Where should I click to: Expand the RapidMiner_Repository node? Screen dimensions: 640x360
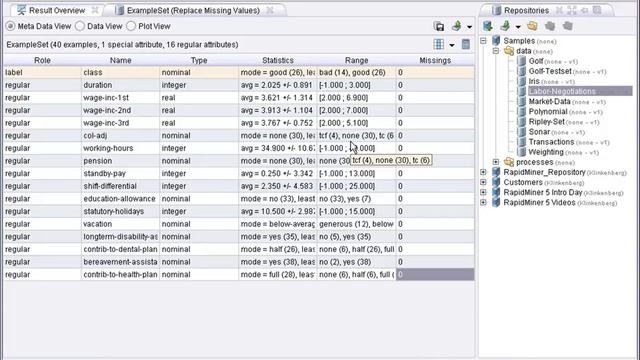pos(484,172)
